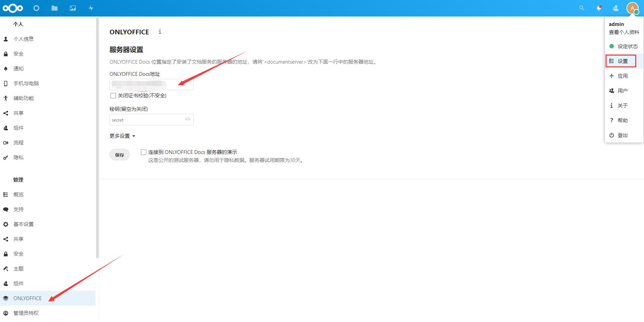644x322 pixels.
Task: Open unified search with the magnifier icon
Action: 581,8
